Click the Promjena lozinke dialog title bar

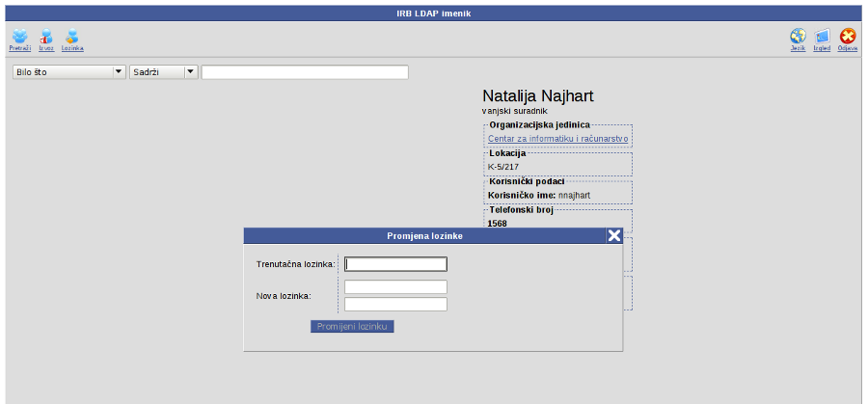click(424, 235)
